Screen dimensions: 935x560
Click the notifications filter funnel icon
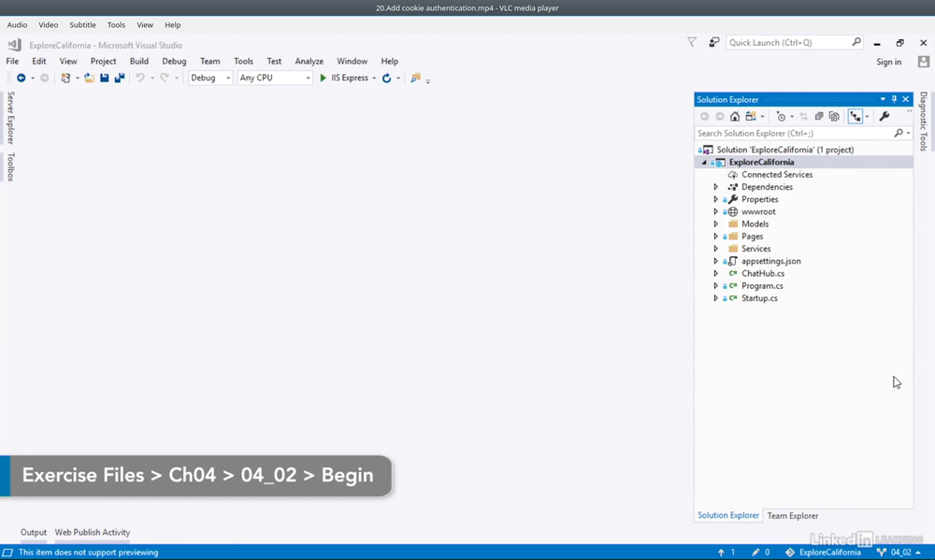click(692, 42)
